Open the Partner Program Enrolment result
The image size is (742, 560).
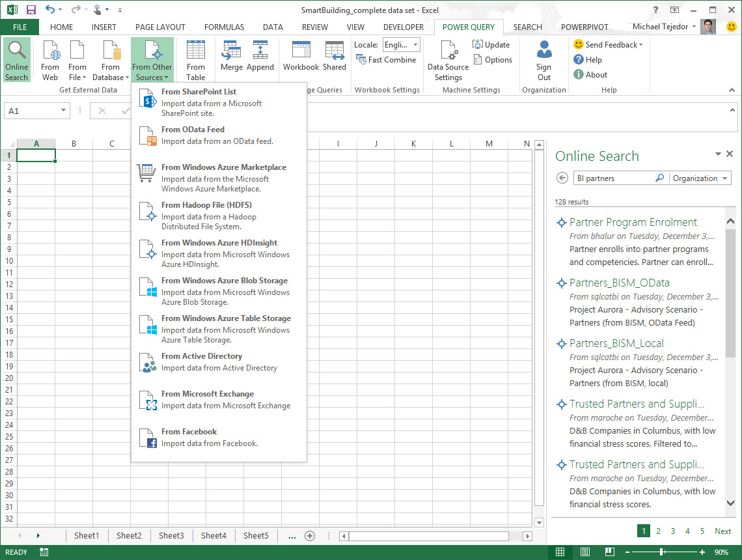pyautogui.click(x=633, y=222)
